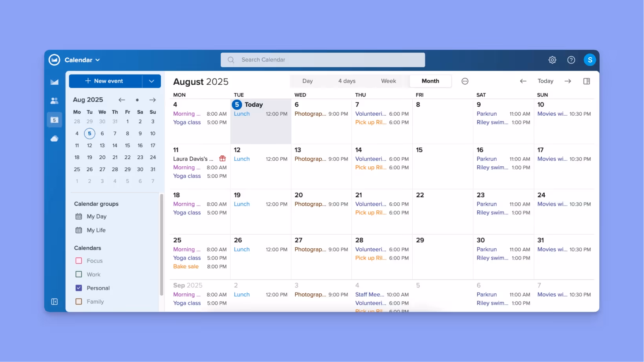Enable the Work calendar checkbox
644x362 pixels.
(x=78, y=274)
